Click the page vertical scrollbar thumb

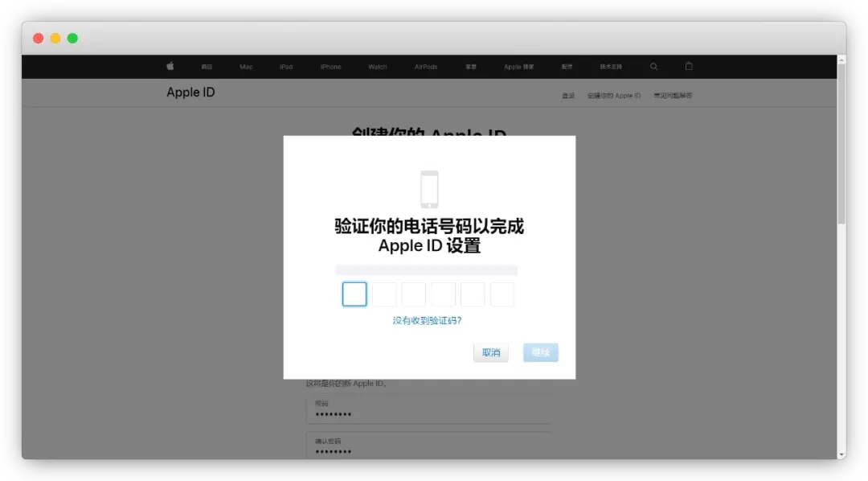(841, 144)
